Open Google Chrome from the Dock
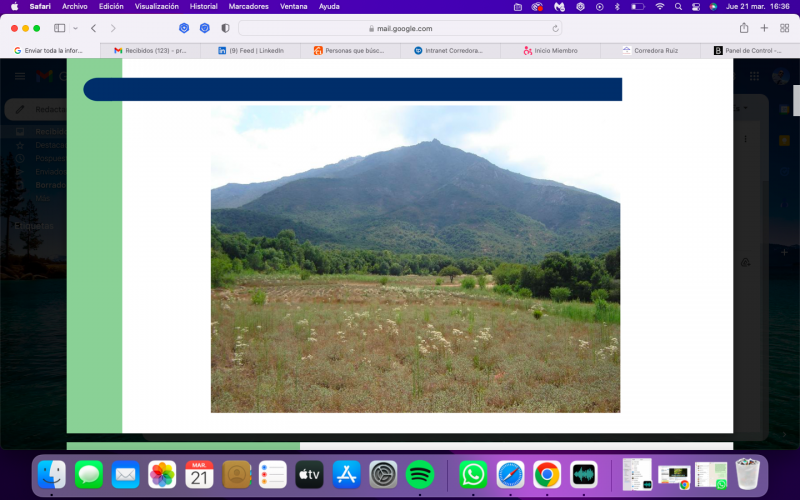This screenshot has width=800, height=500. (547, 474)
